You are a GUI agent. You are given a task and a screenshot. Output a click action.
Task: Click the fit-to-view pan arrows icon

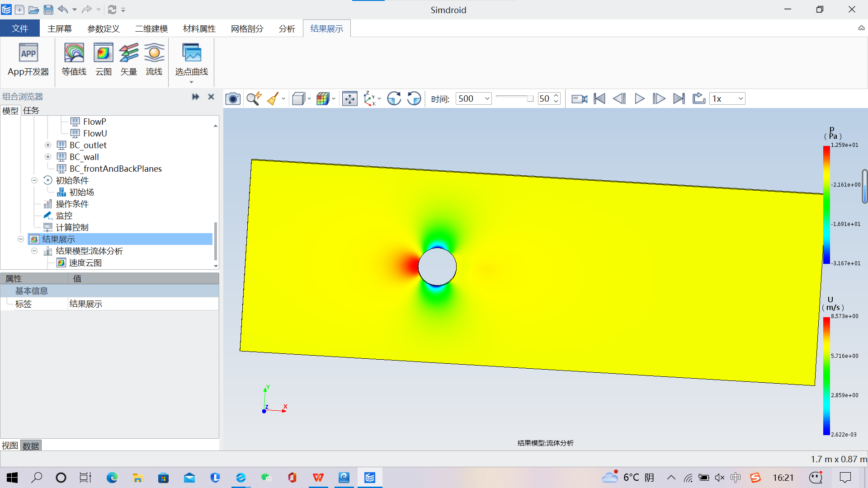pyautogui.click(x=350, y=99)
